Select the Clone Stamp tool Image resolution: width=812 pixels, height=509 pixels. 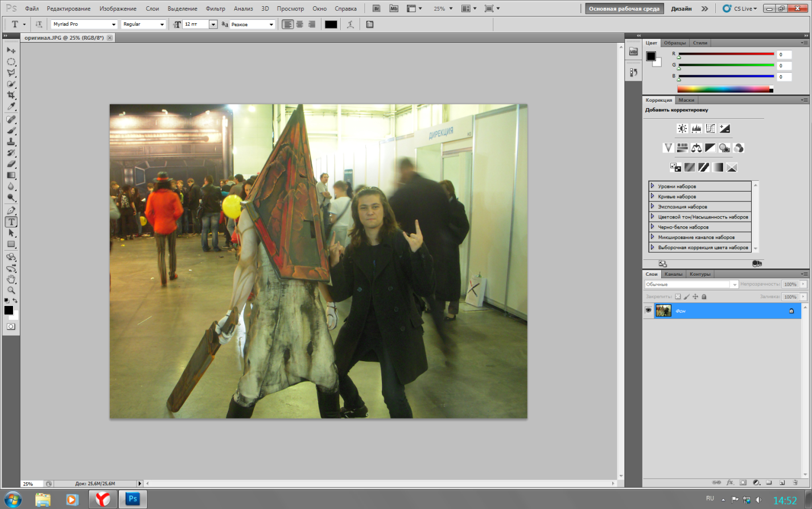click(11, 142)
